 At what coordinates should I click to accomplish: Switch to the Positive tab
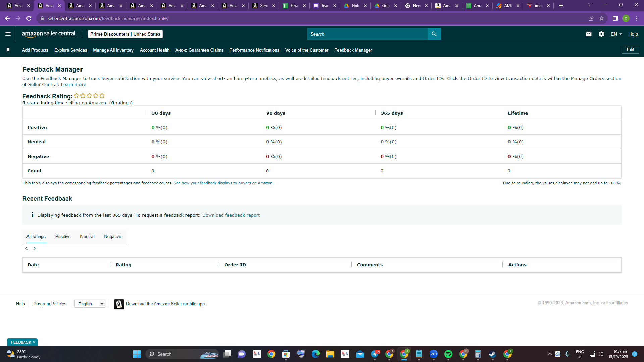[x=63, y=237]
